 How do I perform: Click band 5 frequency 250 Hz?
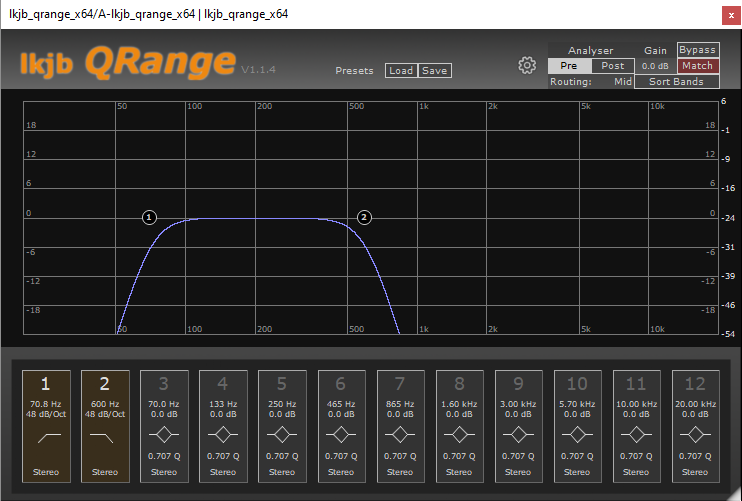282,404
